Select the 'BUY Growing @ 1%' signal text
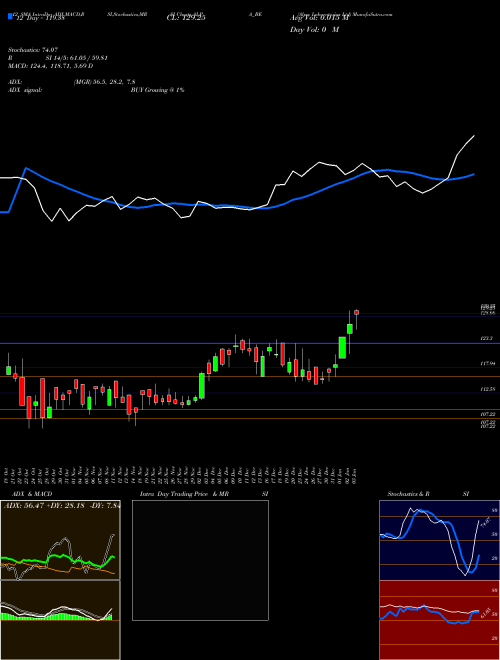Viewport: 500px width, 660px height. pos(157,90)
